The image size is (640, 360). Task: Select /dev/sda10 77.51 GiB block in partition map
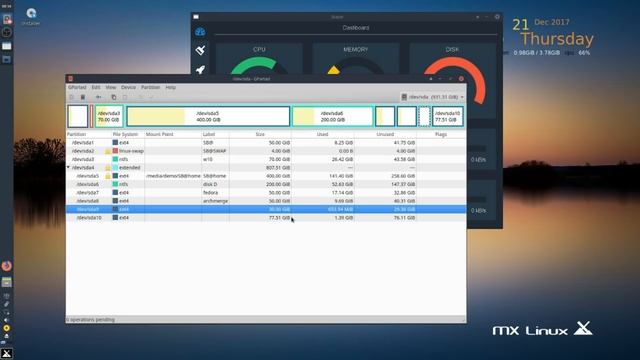click(x=447, y=116)
